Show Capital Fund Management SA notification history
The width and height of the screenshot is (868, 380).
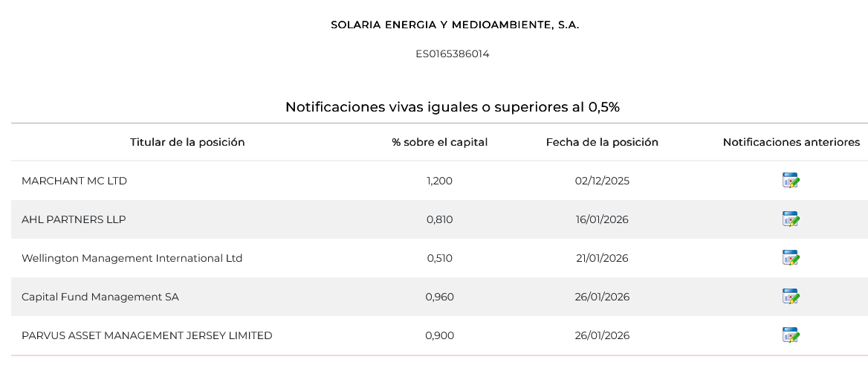791,297
